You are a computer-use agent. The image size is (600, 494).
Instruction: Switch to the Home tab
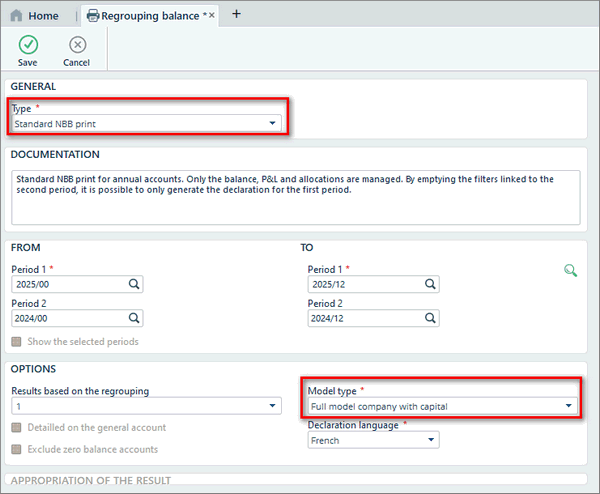pos(35,16)
